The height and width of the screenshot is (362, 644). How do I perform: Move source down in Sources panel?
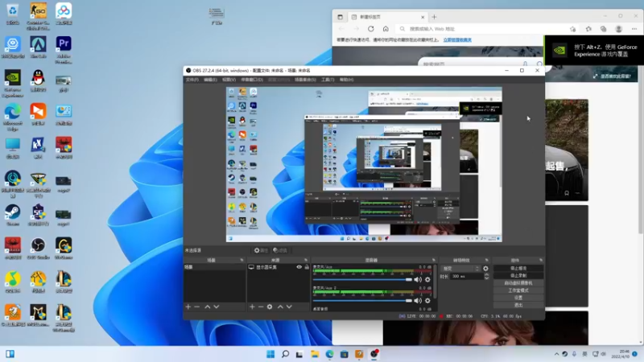click(289, 306)
